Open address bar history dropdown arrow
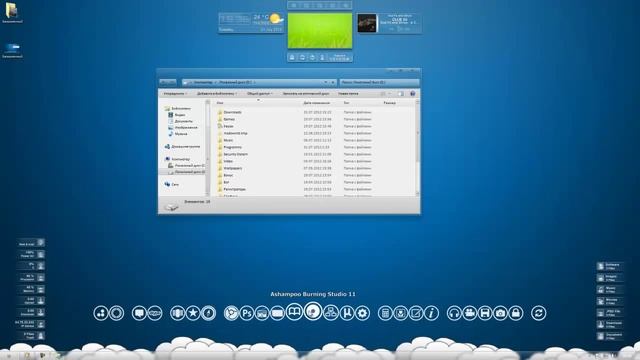The height and width of the screenshot is (360, 640). coord(326,82)
